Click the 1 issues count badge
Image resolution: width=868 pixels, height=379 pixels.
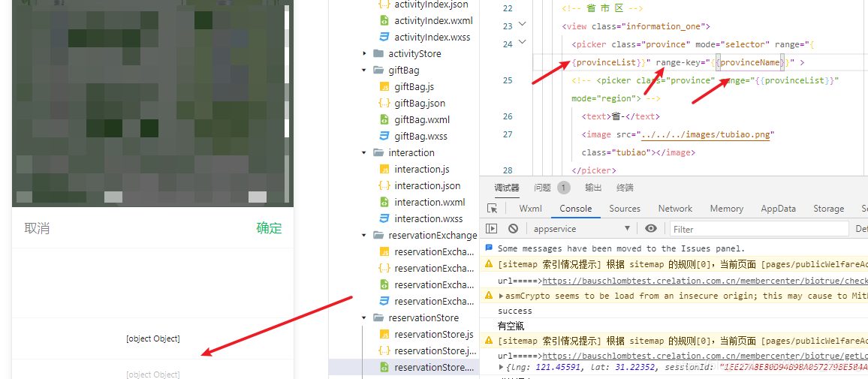(564, 188)
